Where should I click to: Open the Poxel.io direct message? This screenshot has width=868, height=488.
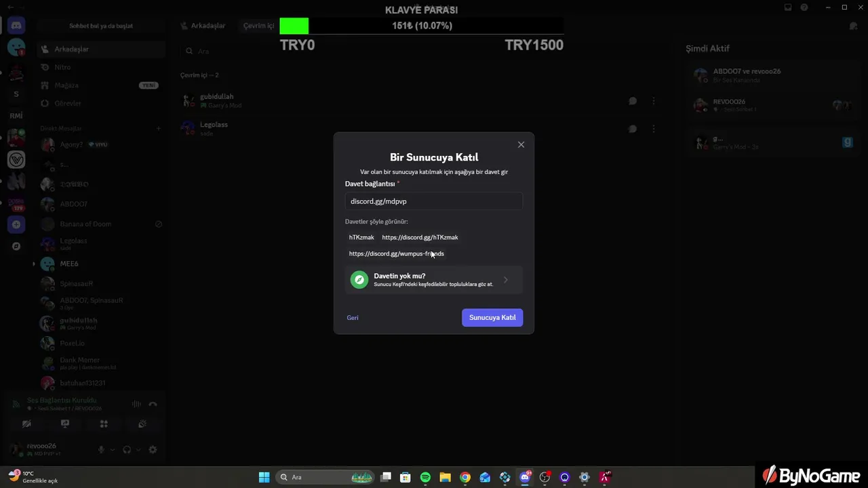[x=101, y=344]
